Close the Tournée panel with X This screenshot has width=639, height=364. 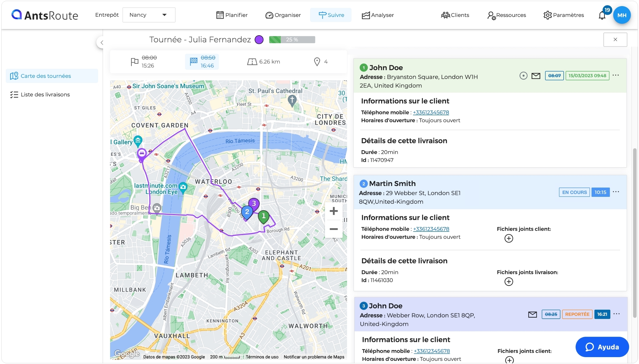point(615,39)
